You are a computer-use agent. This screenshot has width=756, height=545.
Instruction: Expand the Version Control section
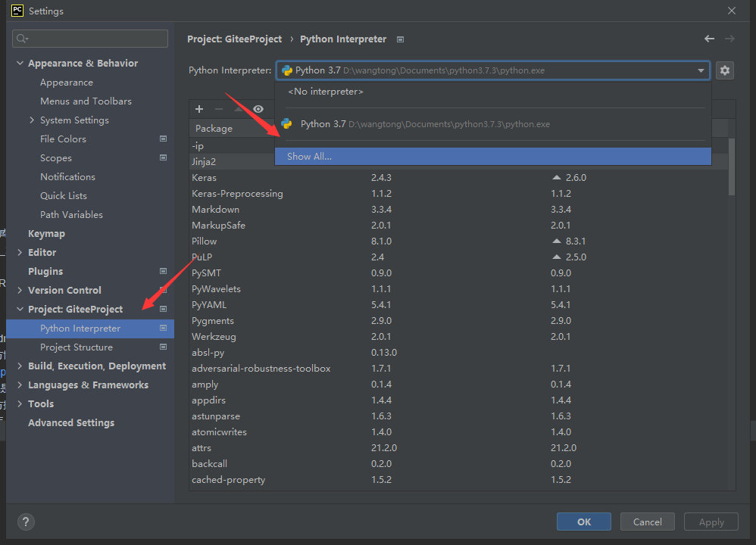(20, 290)
